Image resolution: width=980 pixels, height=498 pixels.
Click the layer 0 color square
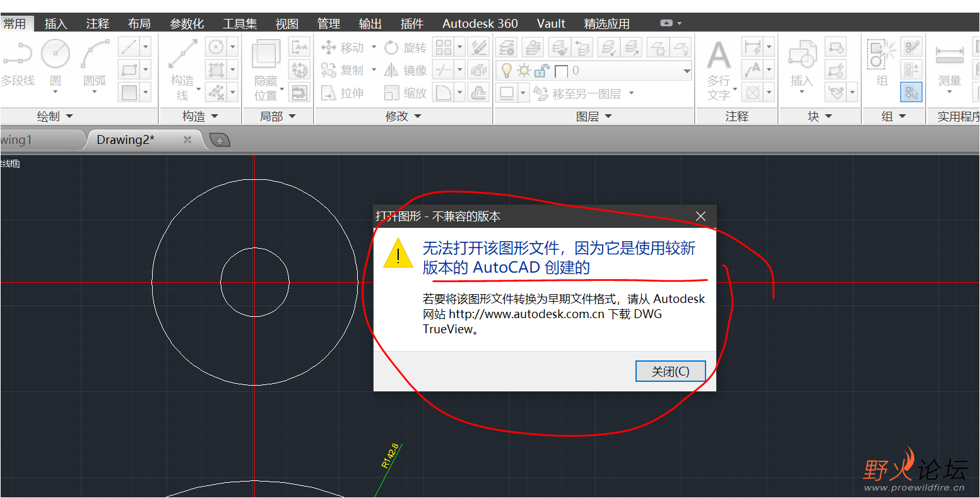coord(561,71)
